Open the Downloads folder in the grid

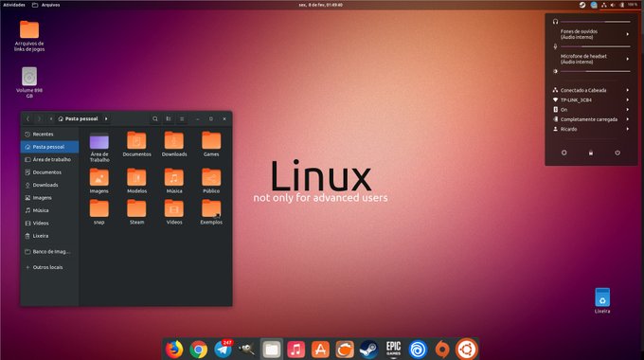(x=174, y=144)
